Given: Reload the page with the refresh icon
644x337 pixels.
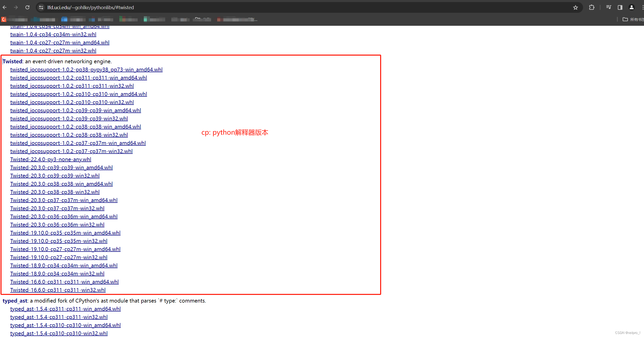Looking at the screenshot, I should pos(27,7).
